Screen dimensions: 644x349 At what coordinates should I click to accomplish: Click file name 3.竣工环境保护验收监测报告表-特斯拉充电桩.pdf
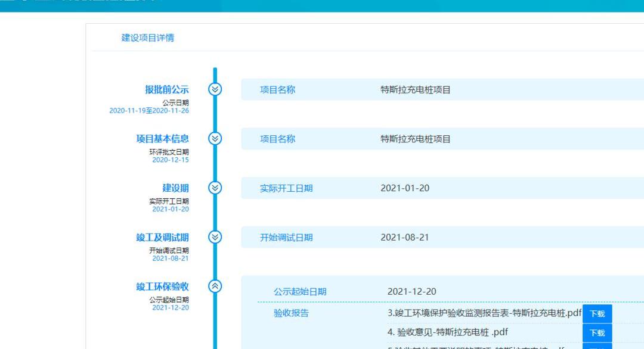[485, 313]
